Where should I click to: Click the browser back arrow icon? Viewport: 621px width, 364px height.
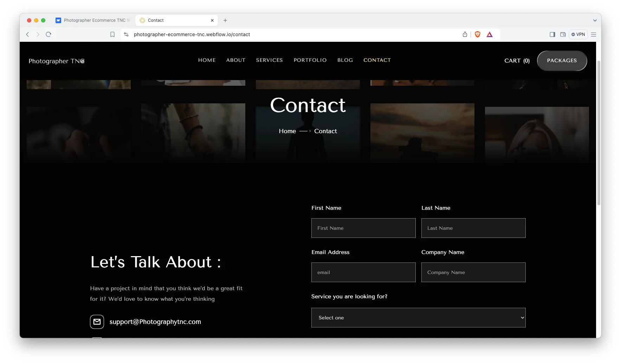pyautogui.click(x=27, y=34)
